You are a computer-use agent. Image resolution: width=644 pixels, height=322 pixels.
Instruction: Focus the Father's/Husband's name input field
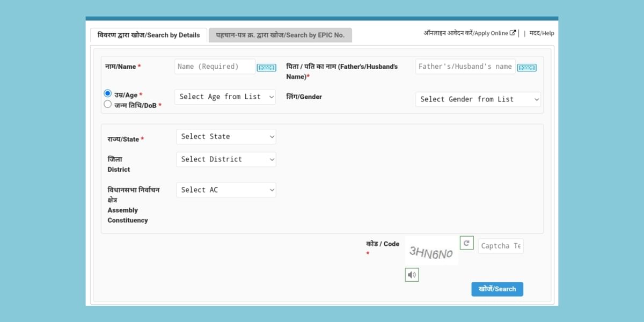[x=465, y=67]
